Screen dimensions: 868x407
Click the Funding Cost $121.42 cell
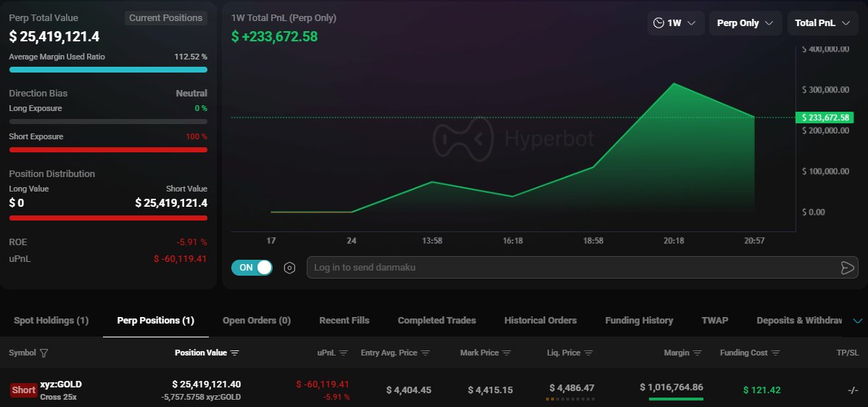761,390
